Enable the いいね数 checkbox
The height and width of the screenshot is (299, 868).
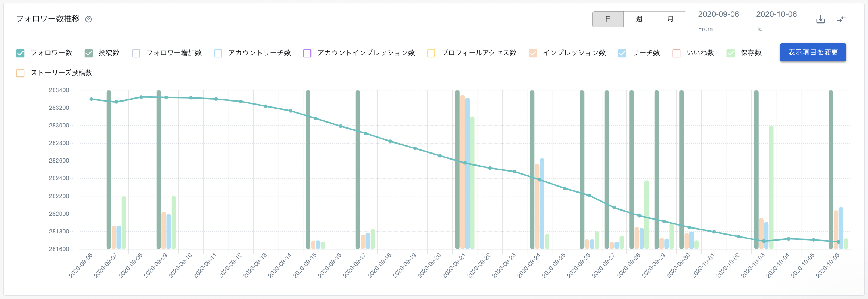click(x=676, y=53)
